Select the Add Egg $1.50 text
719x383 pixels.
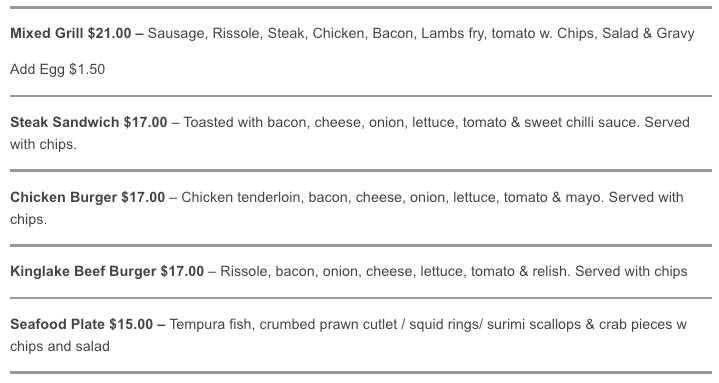coord(57,69)
